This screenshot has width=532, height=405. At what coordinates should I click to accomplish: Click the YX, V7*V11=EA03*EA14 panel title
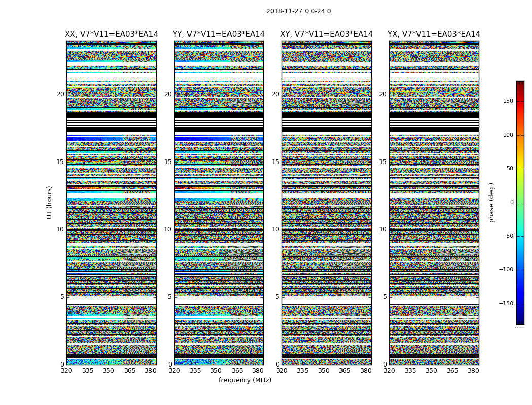click(434, 34)
